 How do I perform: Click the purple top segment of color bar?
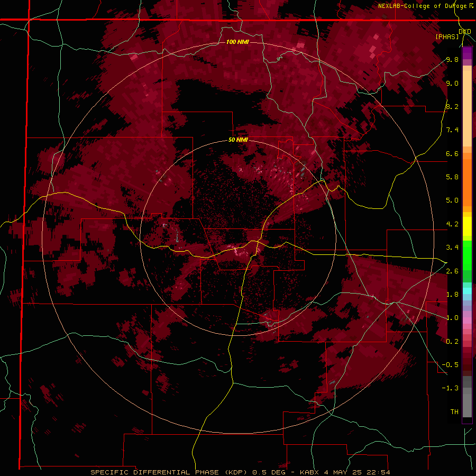(467, 53)
